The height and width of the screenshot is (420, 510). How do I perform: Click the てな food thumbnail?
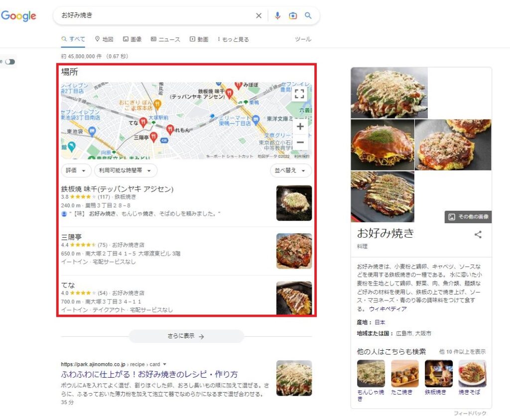(x=294, y=297)
